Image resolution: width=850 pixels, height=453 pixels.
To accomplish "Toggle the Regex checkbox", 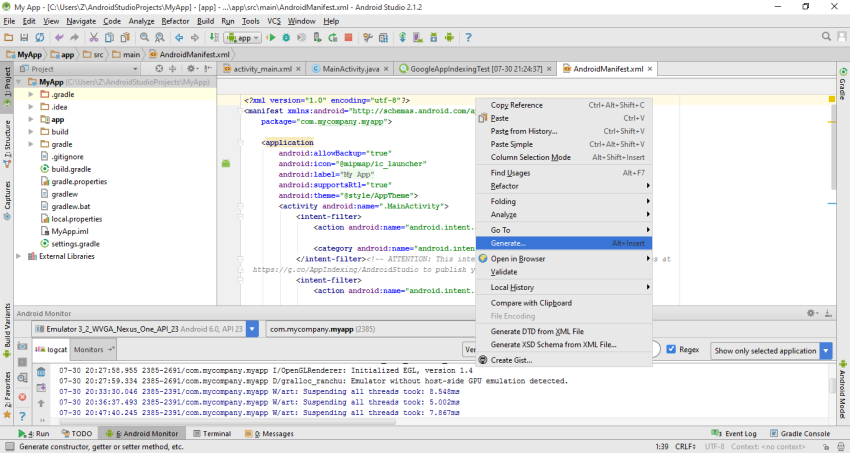I will click(671, 350).
